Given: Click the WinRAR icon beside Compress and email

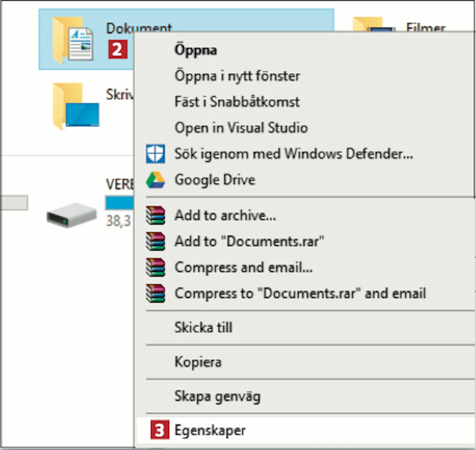Looking at the screenshot, I should (x=155, y=267).
